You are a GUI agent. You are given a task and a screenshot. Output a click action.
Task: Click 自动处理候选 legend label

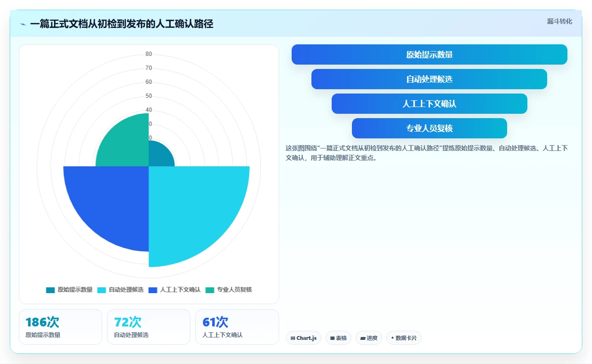pos(126,290)
